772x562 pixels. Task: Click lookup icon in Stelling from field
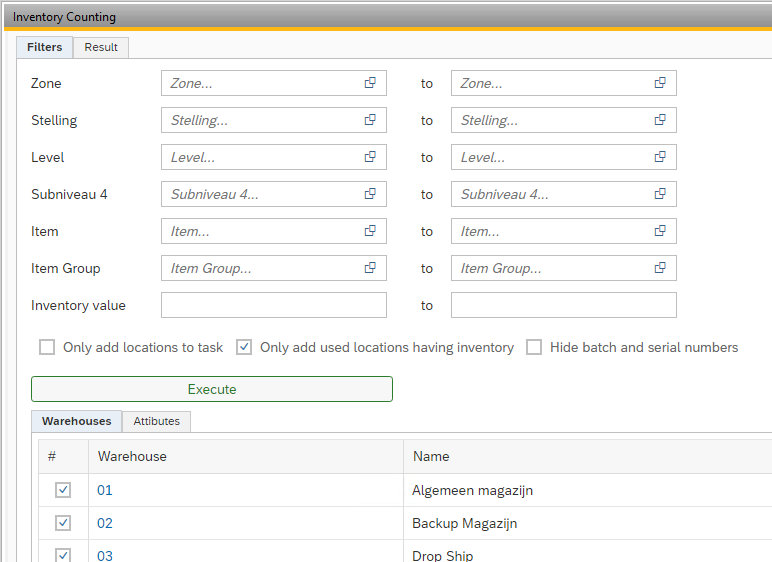pos(370,120)
